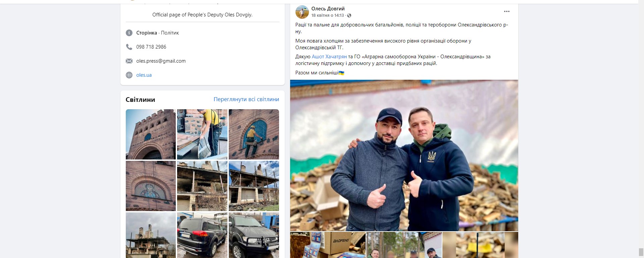Open the main photo of two men
The image size is (644, 258).
pos(404,155)
